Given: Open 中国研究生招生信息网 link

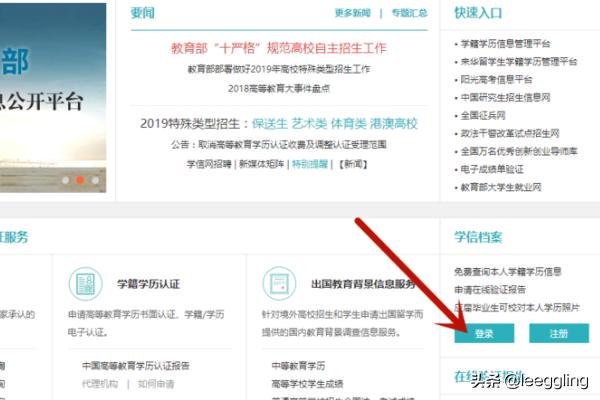Looking at the screenshot, I should tap(505, 98).
